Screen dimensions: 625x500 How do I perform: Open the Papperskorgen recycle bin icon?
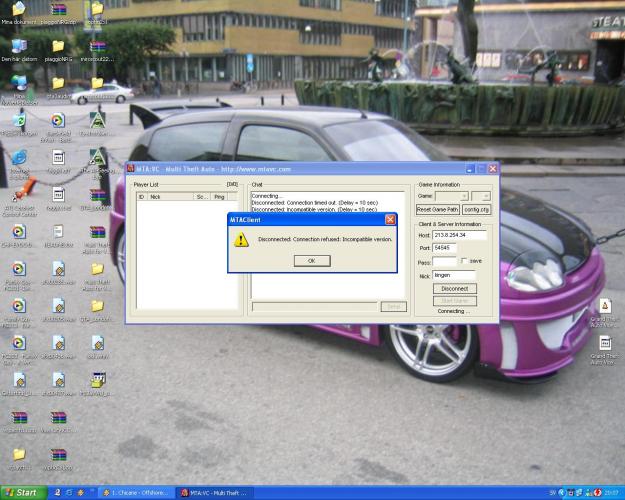[18, 122]
